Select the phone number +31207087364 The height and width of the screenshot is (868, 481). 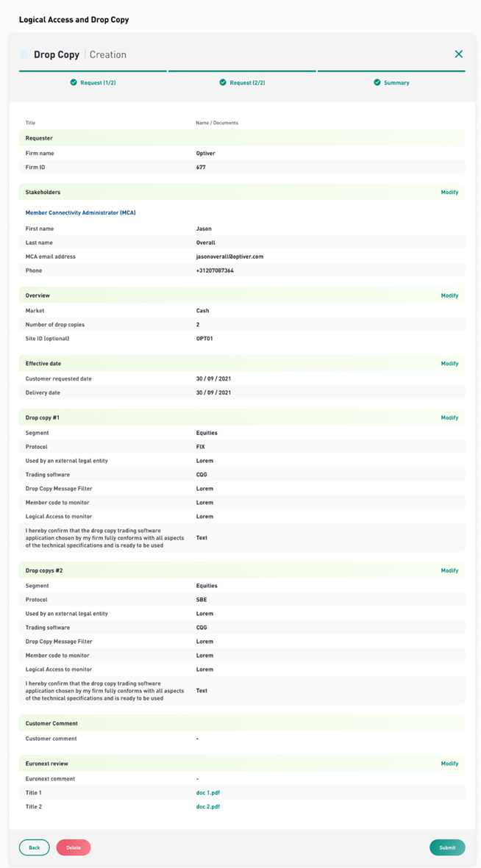[x=215, y=270]
